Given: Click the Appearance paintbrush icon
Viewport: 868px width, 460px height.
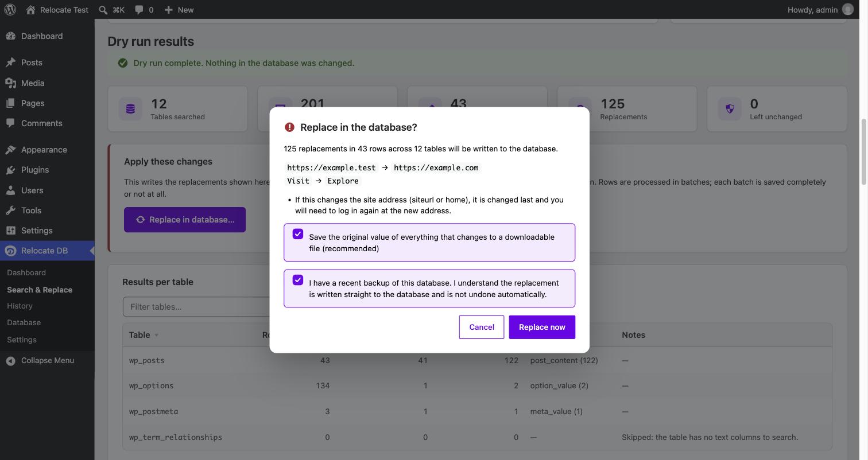Looking at the screenshot, I should click(10, 150).
